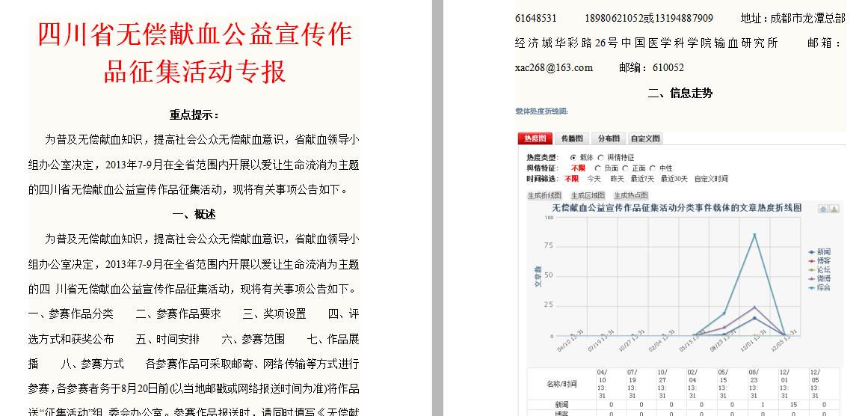Screen dimensions: 868x416
Task: Click the 生成折线图 button
Action: pyautogui.click(x=544, y=195)
